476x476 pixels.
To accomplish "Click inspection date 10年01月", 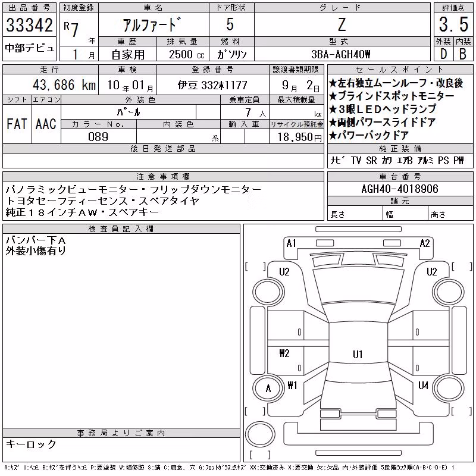I will (x=130, y=85).
